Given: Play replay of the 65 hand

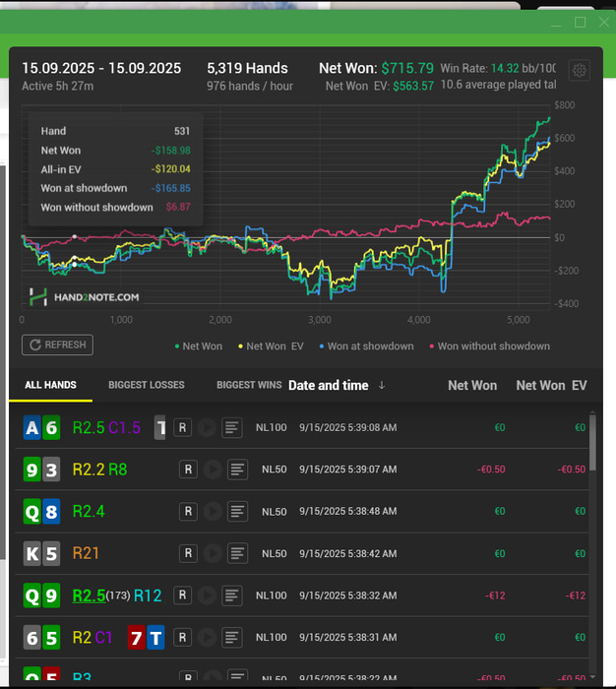Looking at the screenshot, I should point(207,637).
